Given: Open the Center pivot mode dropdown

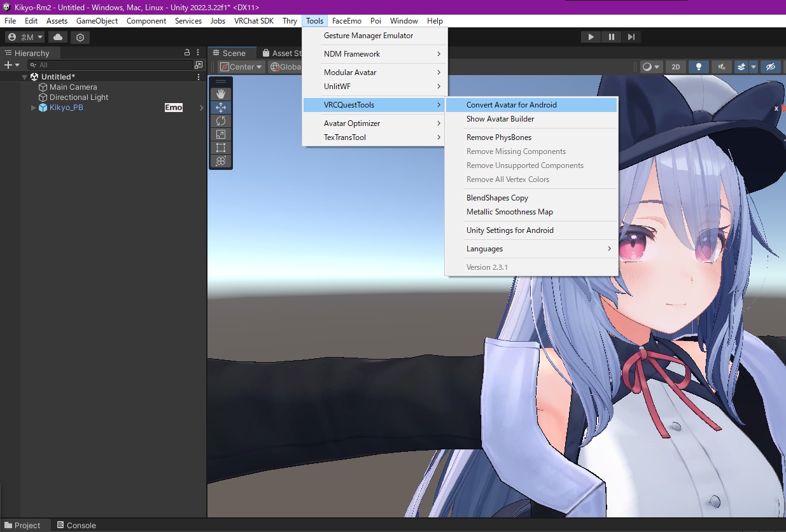Looking at the screenshot, I should [241, 67].
